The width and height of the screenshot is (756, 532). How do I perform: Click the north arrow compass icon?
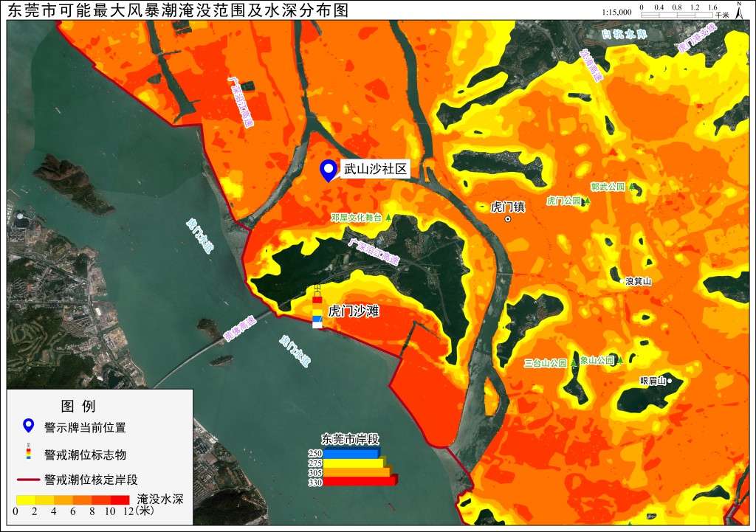[x=739, y=10]
